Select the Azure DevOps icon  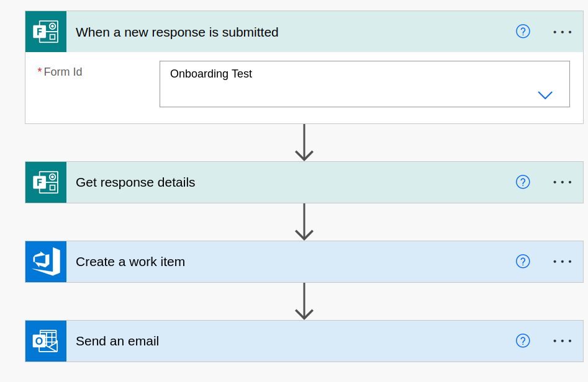pos(45,261)
